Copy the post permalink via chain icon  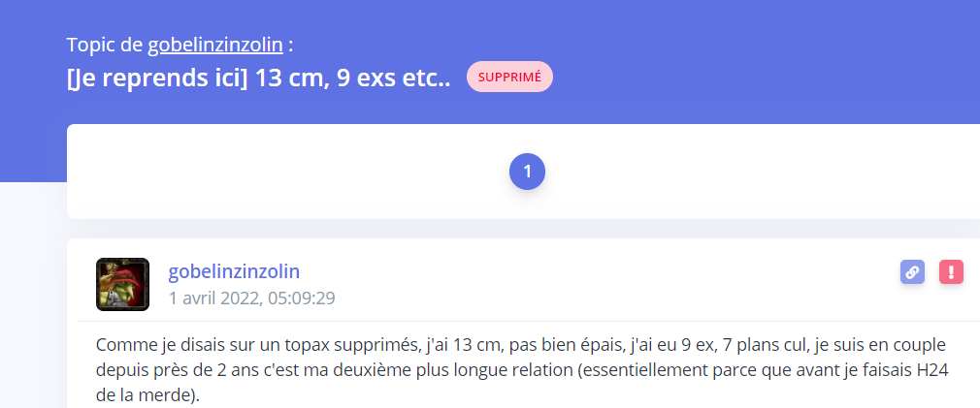[x=912, y=272]
